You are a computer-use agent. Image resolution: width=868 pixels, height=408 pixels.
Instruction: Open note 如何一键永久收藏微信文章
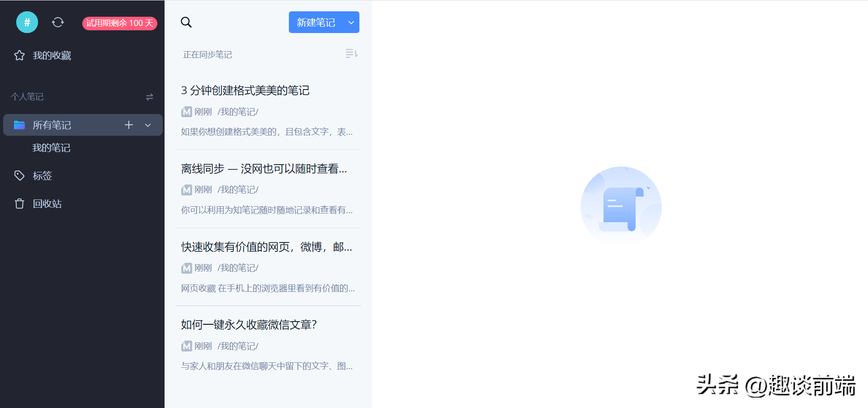click(249, 325)
